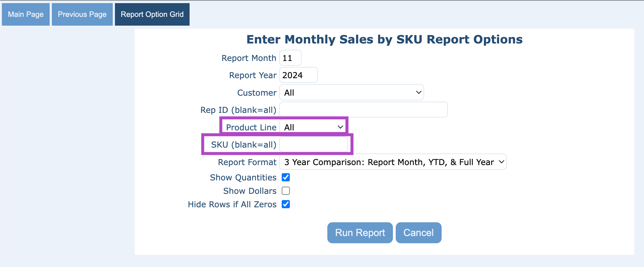The image size is (644, 267).
Task: Open the Report Format dropdown
Action: [393, 162]
